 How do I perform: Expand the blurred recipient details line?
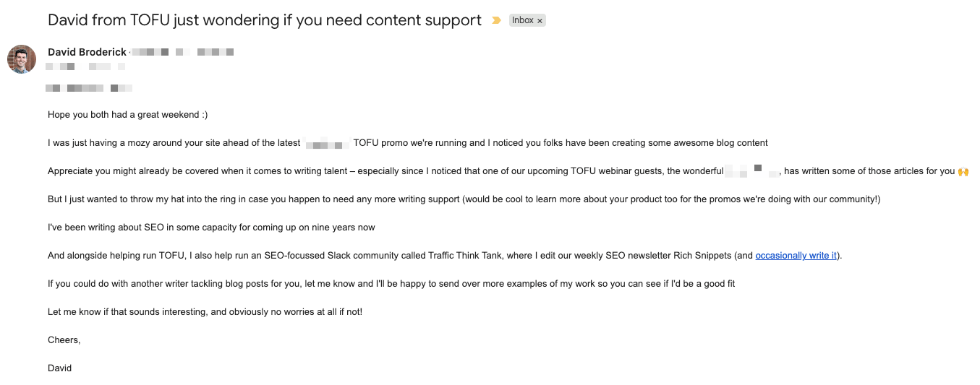pyautogui.click(x=85, y=66)
